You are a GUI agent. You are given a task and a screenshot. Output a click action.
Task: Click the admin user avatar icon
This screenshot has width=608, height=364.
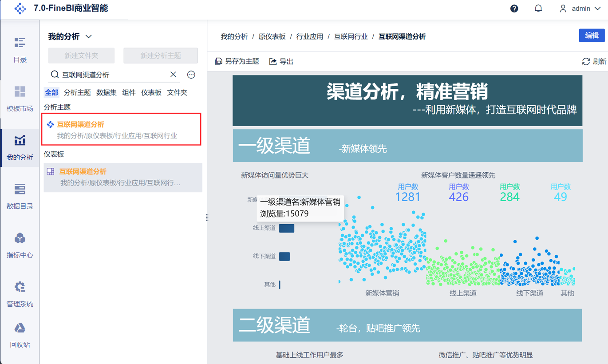click(563, 8)
